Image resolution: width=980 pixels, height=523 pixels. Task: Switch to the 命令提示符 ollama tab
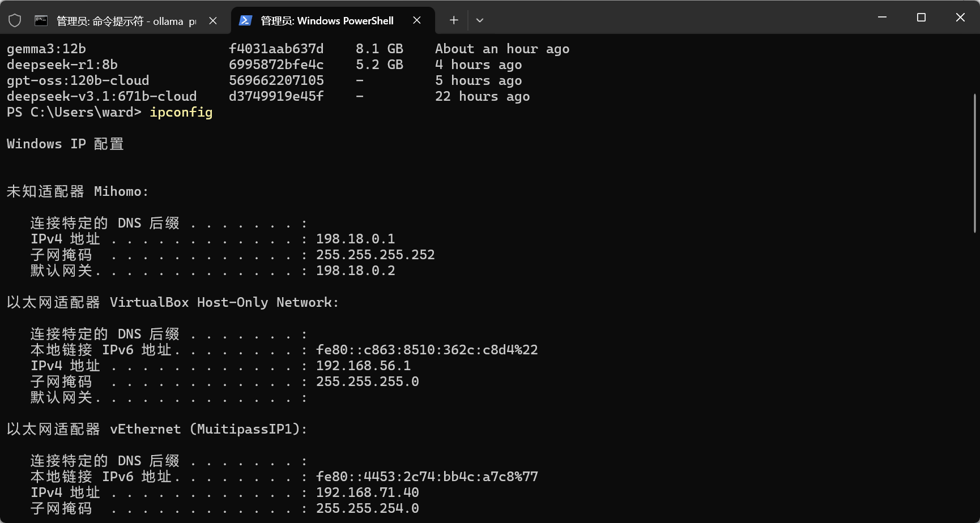pyautogui.click(x=126, y=21)
